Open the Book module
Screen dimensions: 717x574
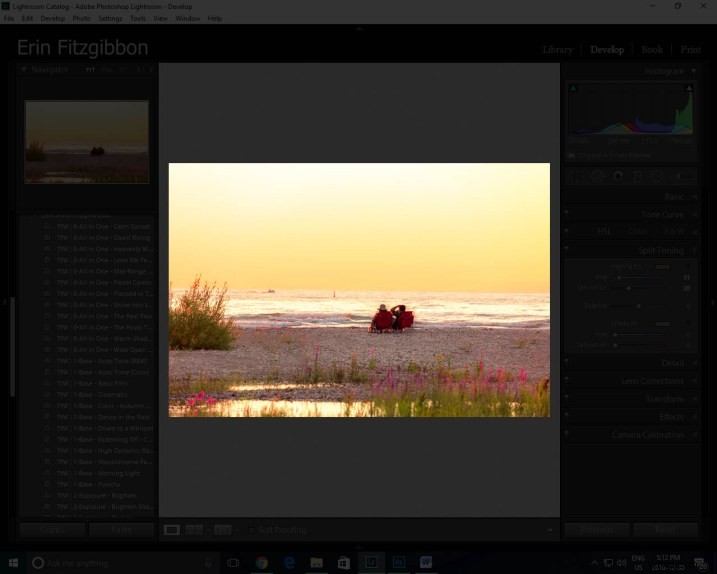click(652, 49)
